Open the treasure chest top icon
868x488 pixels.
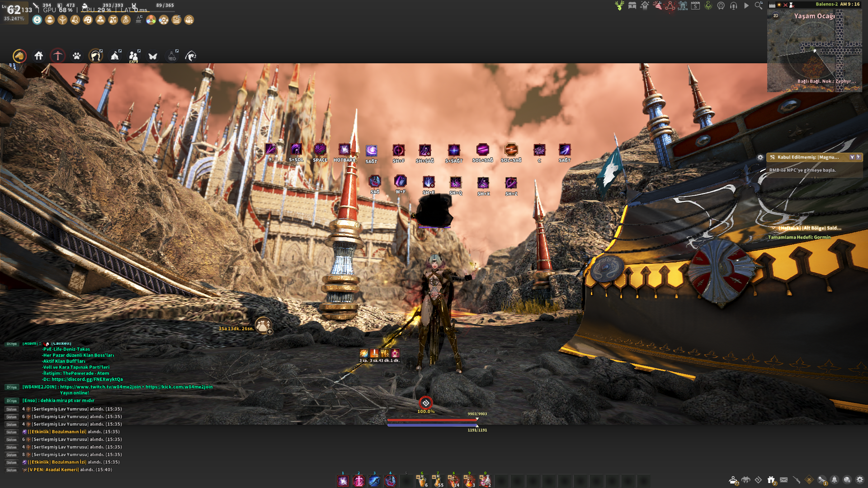[x=632, y=5]
